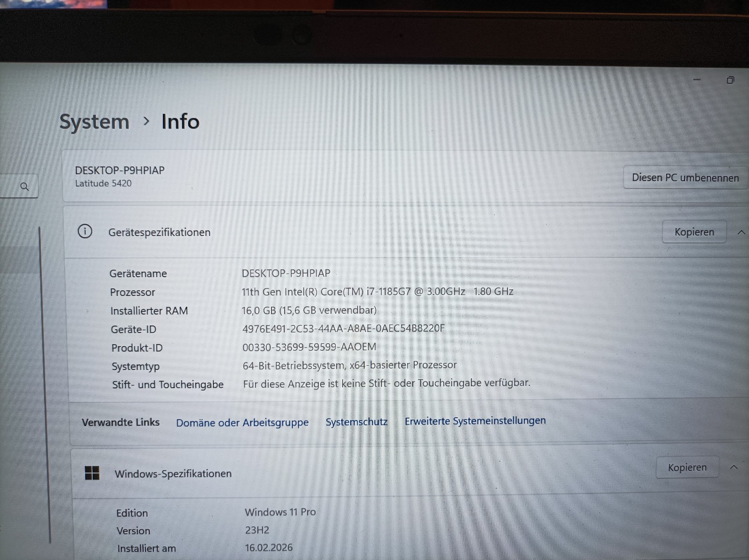Select the Latitude 5420 model text
749x560 pixels.
pos(103,184)
